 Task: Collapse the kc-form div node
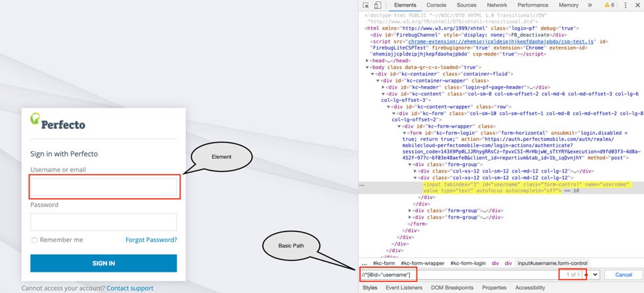(394, 113)
